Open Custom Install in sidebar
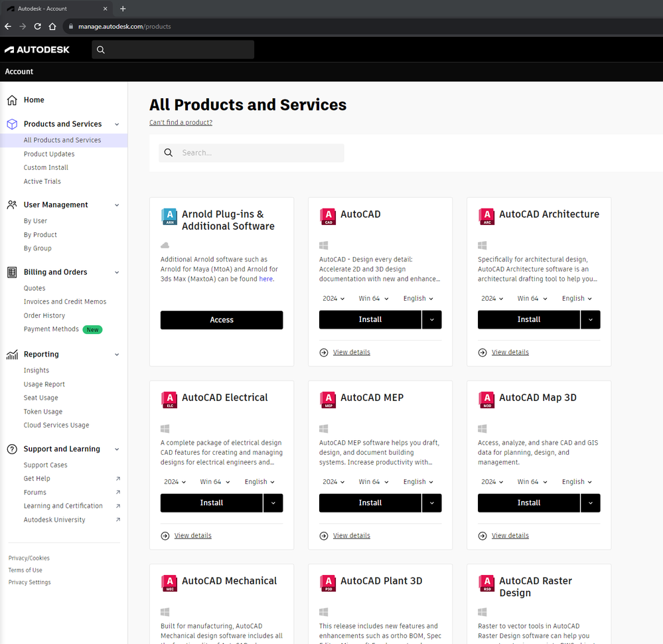663x644 pixels. pyautogui.click(x=46, y=167)
